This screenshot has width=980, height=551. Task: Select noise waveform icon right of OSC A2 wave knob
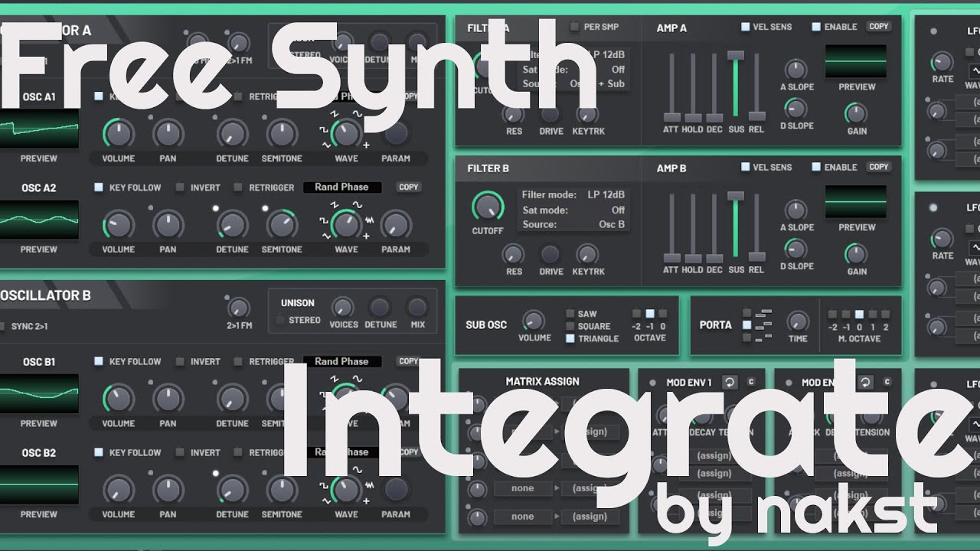point(369,221)
